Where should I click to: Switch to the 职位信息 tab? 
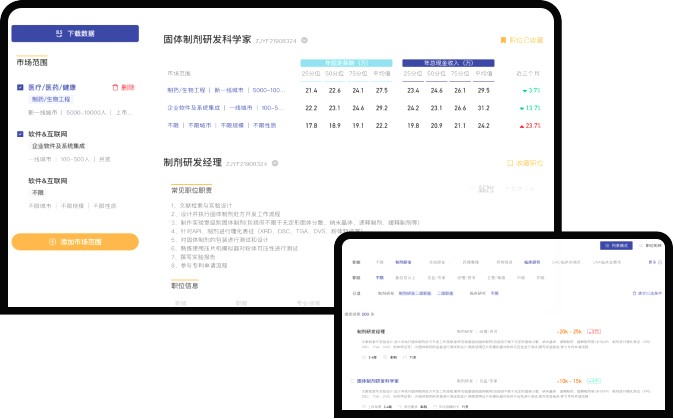click(187, 284)
